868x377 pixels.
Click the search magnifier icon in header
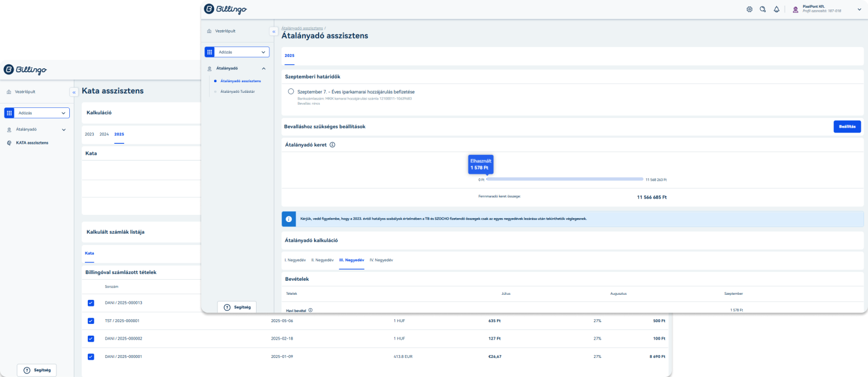click(763, 10)
